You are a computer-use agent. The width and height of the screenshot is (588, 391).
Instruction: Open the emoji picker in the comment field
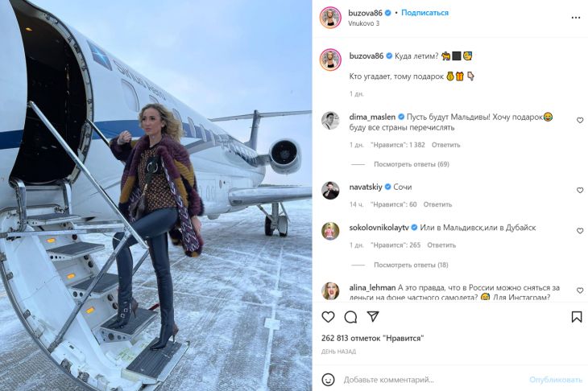point(328,380)
